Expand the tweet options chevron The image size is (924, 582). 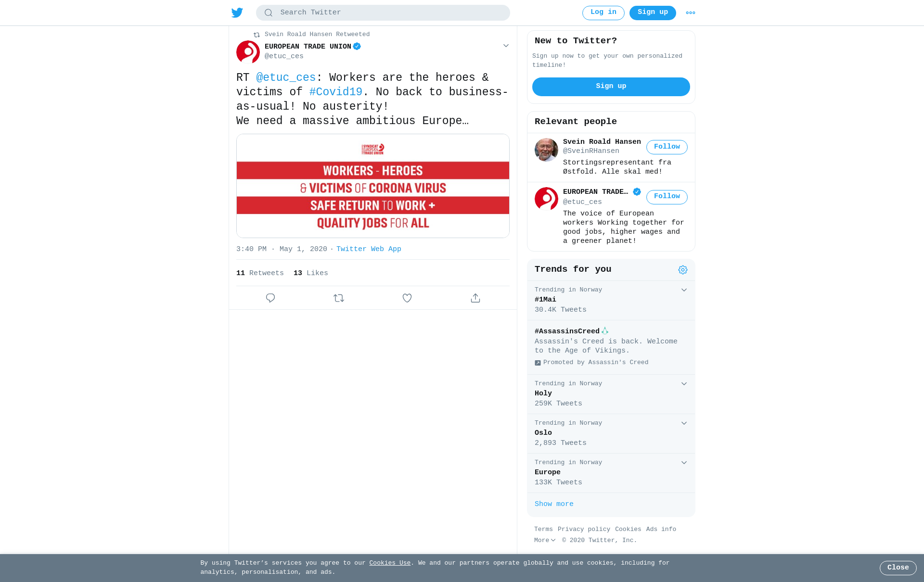pyautogui.click(x=506, y=46)
